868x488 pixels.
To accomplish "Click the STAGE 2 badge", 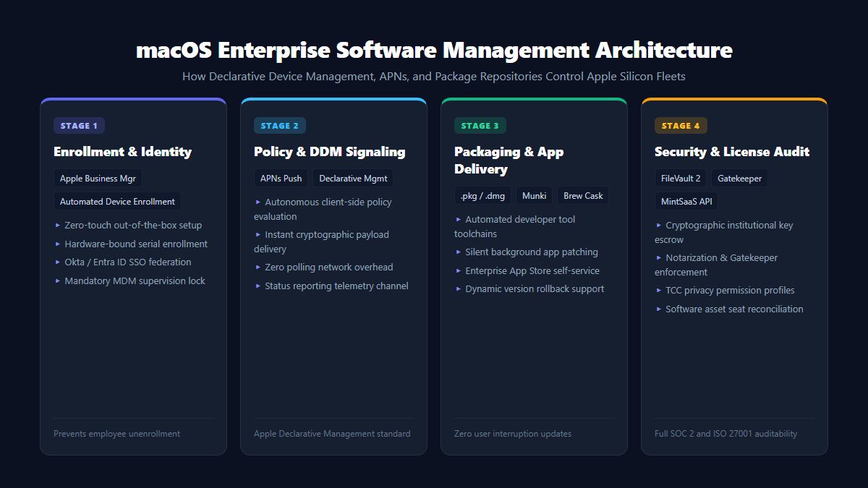I will pos(280,126).
